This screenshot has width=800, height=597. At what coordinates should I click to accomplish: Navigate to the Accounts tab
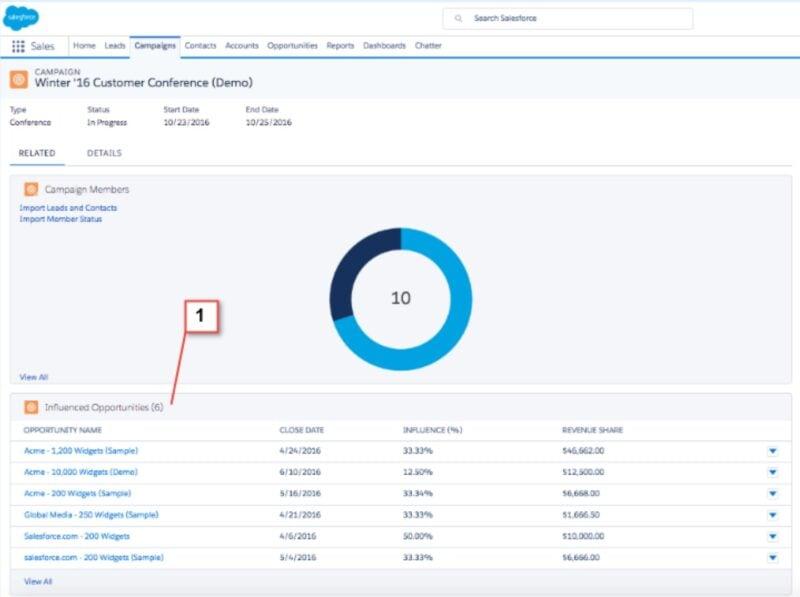tap(242, 45)
